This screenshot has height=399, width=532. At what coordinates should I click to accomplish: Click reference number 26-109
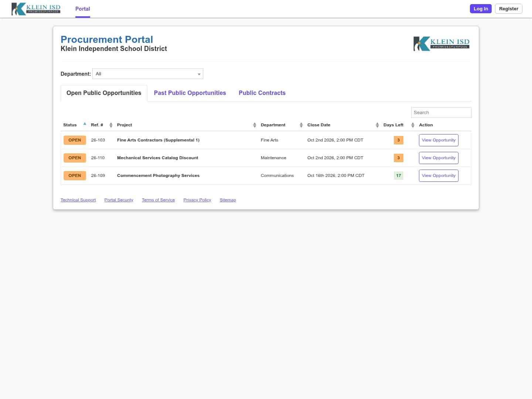(x=98, y=176)
